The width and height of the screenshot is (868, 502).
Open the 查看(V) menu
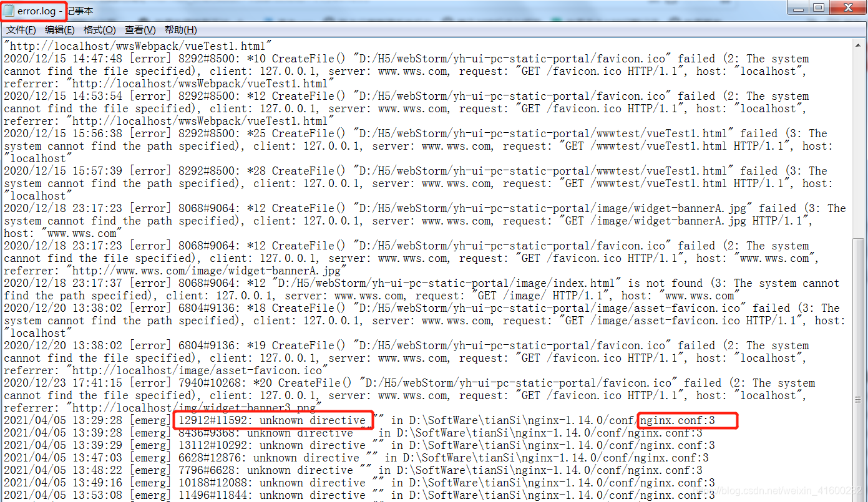[139, 29]
